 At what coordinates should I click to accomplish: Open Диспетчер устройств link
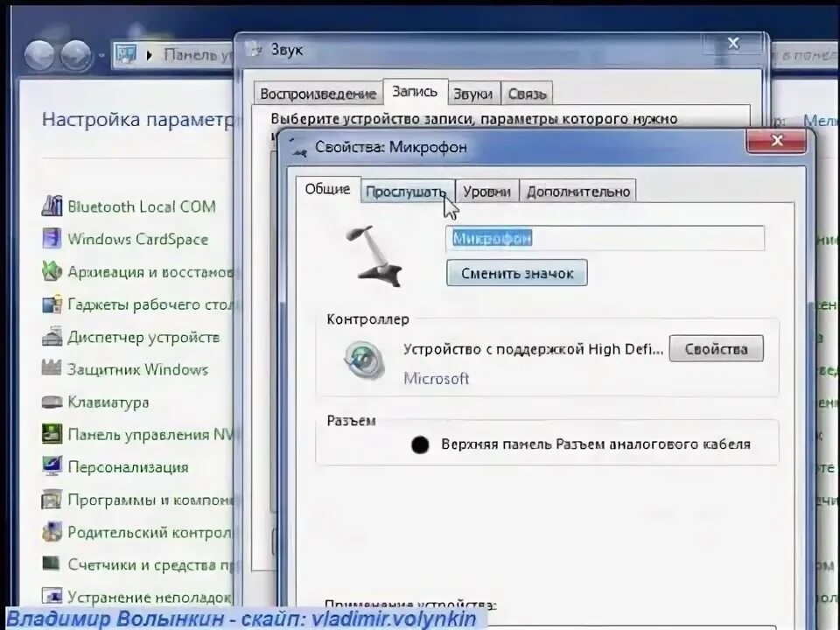pyautogui.click(x=143, y=338)
